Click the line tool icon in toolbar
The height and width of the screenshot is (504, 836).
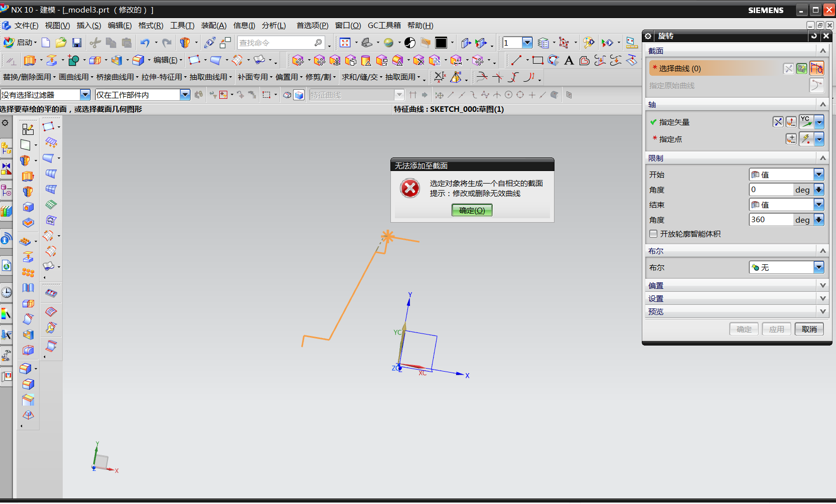516,61
